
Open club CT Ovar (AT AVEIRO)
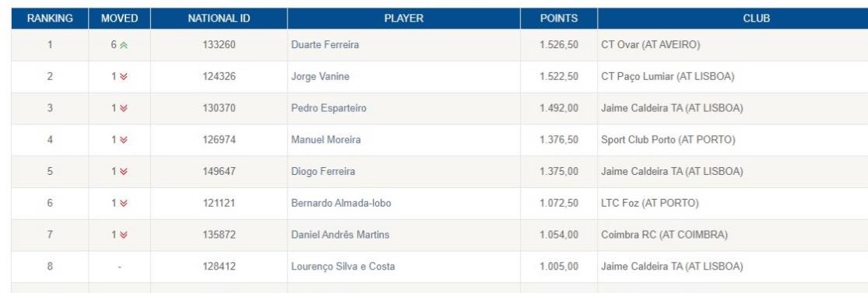(651, 45)
